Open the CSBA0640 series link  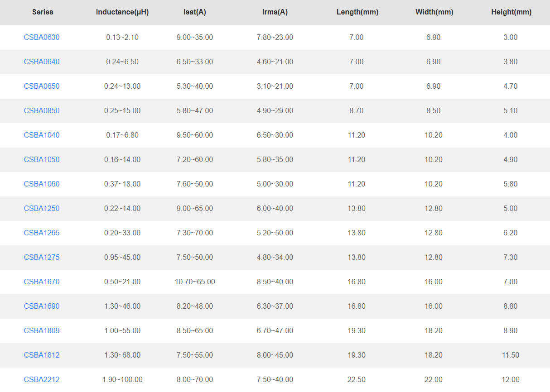tap(42, 62)
